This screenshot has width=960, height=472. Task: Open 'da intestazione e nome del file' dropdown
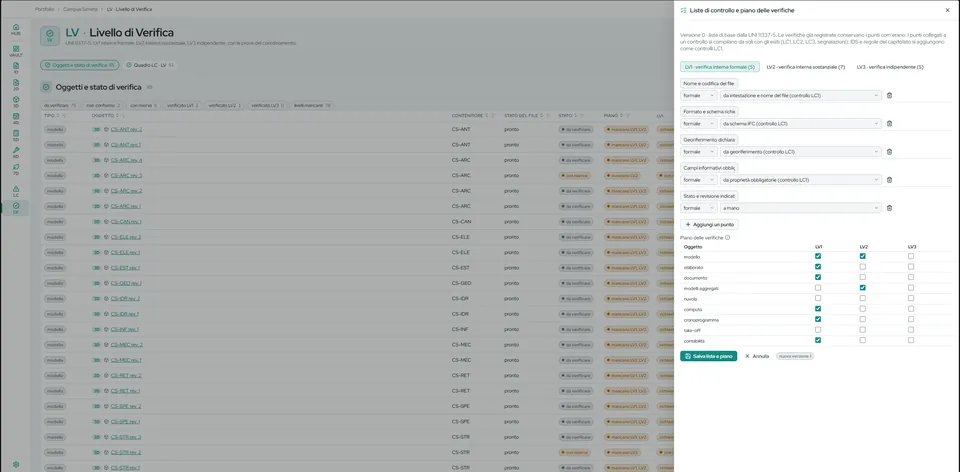pos(801,96)
